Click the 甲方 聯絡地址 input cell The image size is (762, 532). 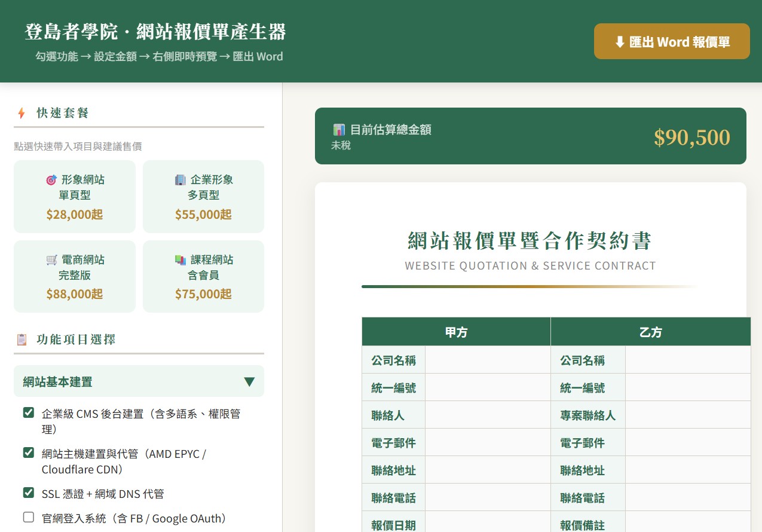(x=488, y=470)
